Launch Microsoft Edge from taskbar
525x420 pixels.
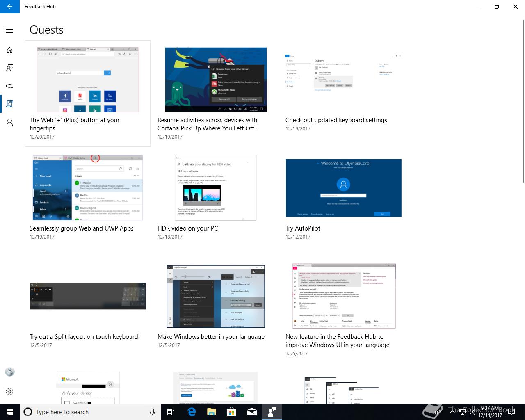192,412
